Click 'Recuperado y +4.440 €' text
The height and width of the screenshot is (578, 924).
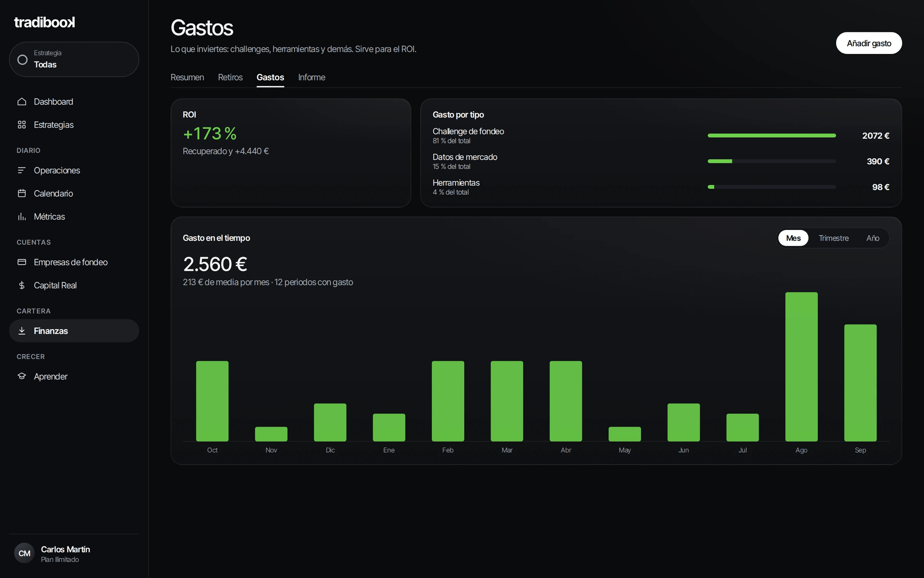[x=226, y=151]
